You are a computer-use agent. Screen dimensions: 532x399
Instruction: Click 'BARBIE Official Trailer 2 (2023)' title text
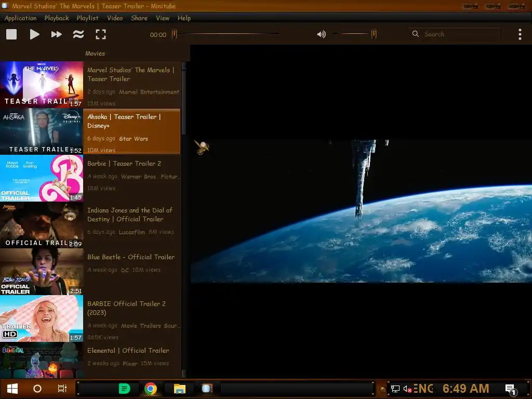pyautogui.click(x=127, y=308)
